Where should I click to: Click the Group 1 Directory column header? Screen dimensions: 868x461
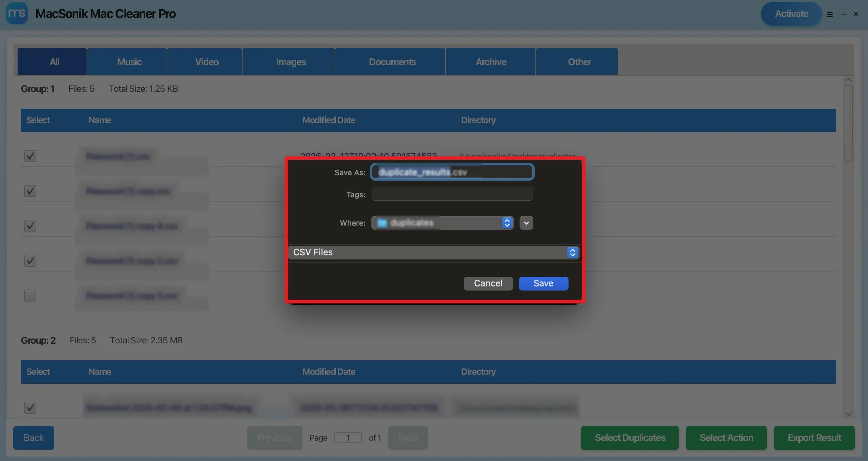478,120
